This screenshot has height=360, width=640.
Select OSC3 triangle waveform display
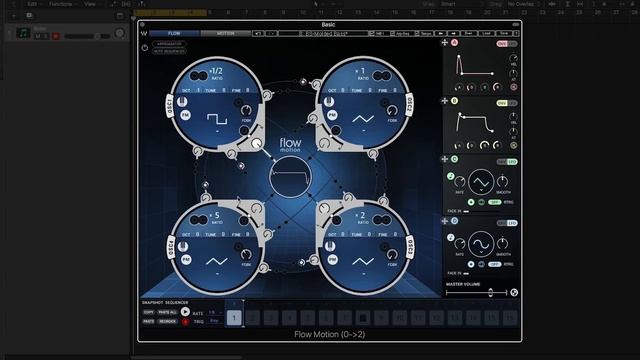(x=363, y=262)
